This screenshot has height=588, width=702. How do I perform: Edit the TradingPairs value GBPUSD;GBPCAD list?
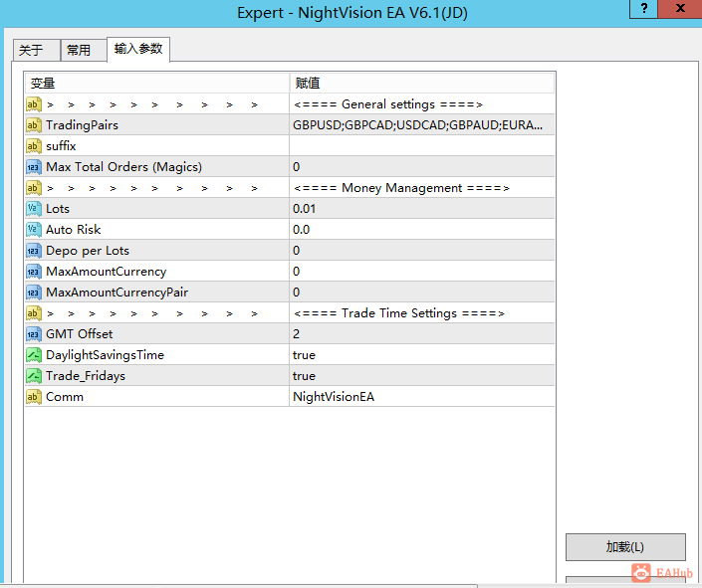tap(422, 125)
